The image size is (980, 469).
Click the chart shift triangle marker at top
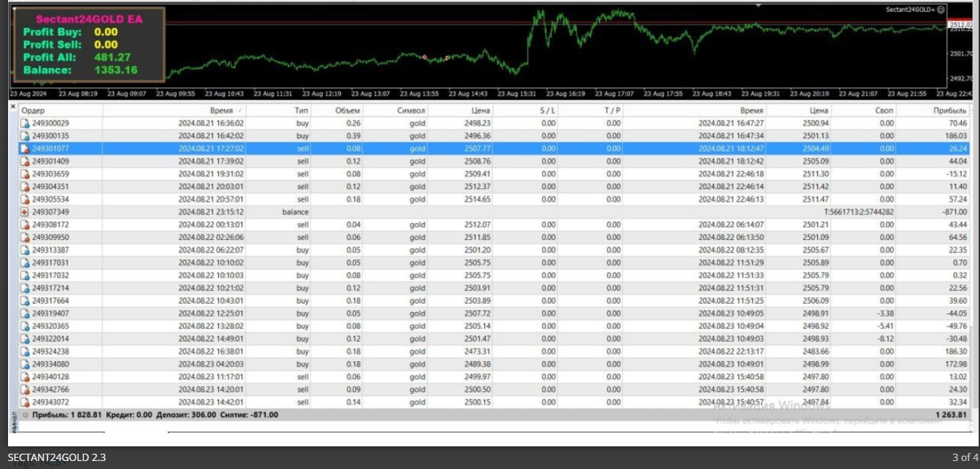[758, 5]
